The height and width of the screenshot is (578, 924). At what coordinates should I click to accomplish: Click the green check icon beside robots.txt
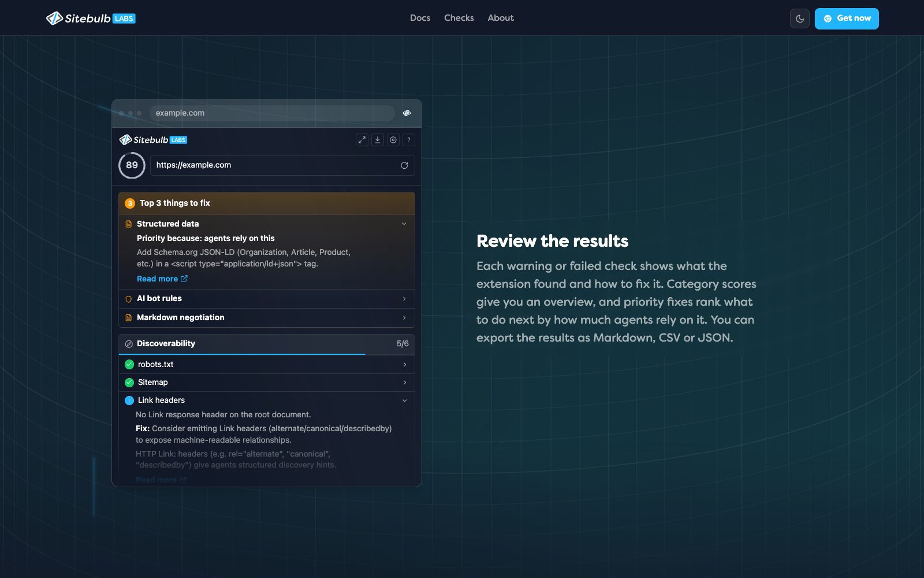[129, 365]
